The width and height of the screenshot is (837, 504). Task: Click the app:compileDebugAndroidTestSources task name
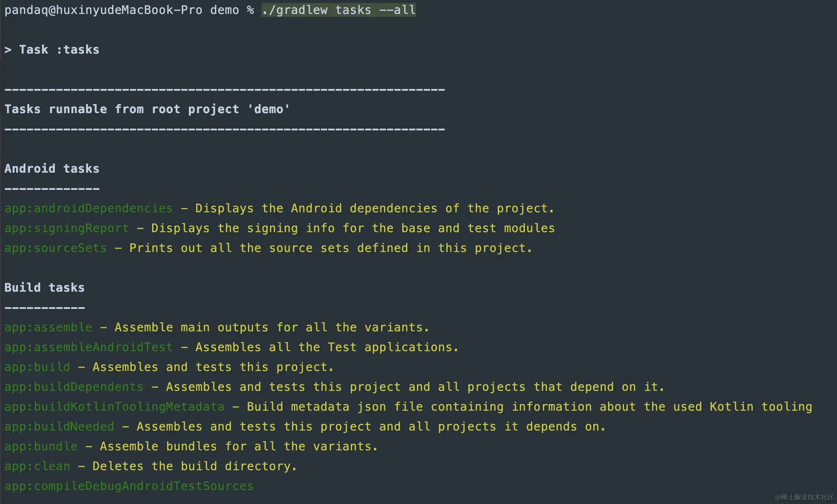[x=129, y=486]
